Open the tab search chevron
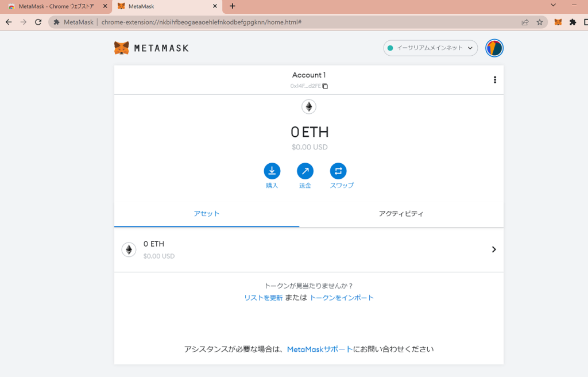 coord(553,5)
